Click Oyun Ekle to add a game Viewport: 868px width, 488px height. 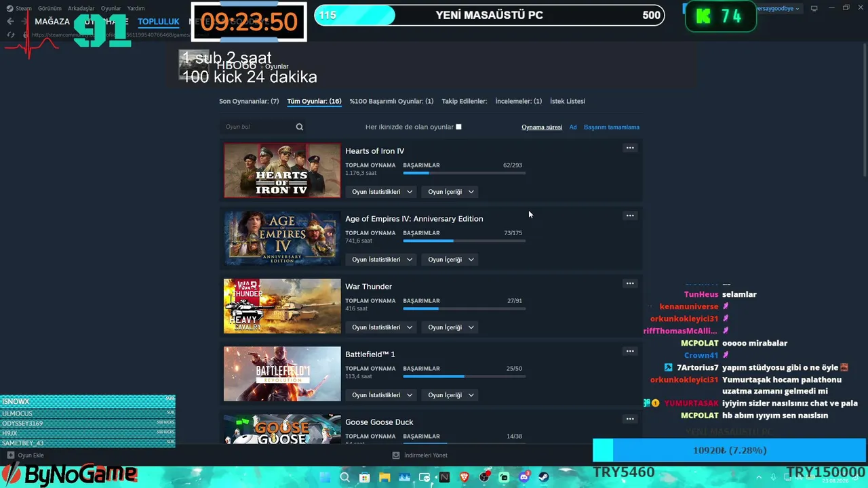pos(26,455)
